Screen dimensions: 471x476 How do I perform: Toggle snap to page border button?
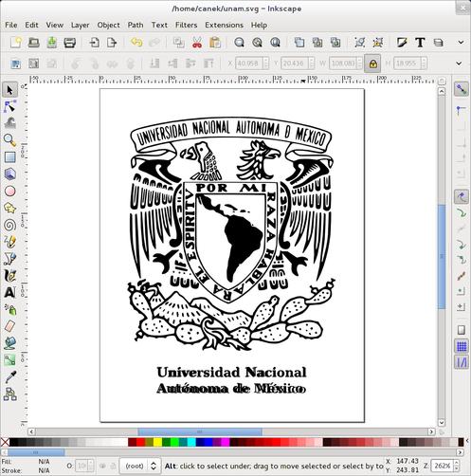tap(462, 330)
